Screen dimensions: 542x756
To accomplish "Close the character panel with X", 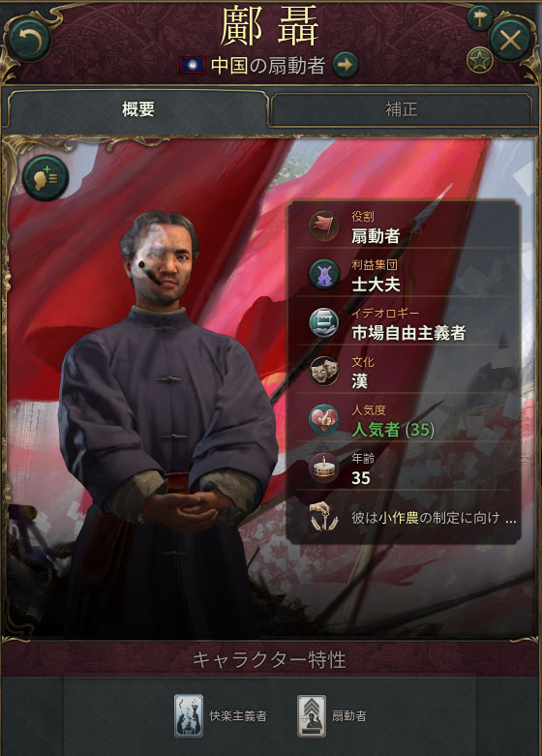I will click(511, 41).
